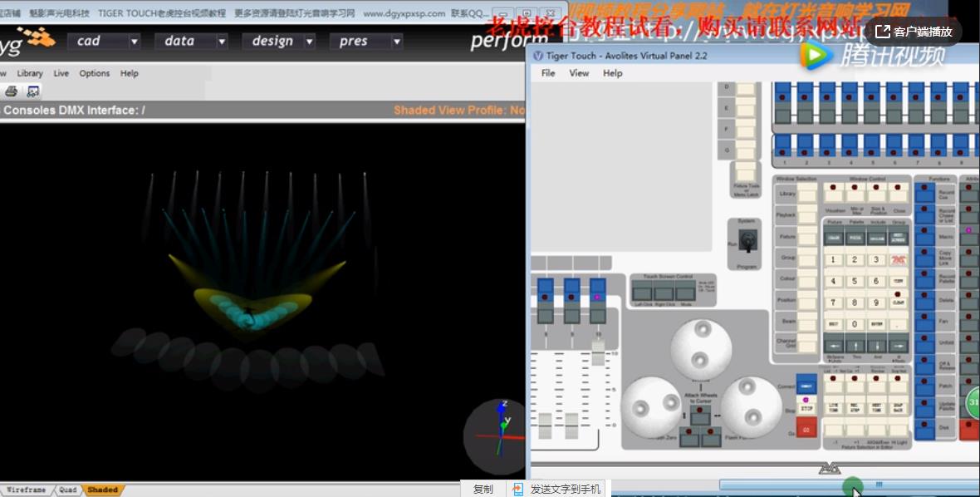Click the Record Palette function button

[925, 278]
